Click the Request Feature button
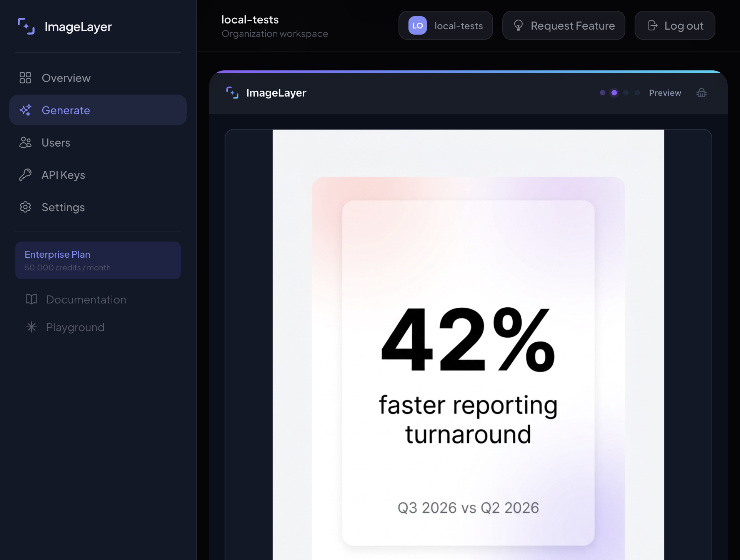 (564, 26)
